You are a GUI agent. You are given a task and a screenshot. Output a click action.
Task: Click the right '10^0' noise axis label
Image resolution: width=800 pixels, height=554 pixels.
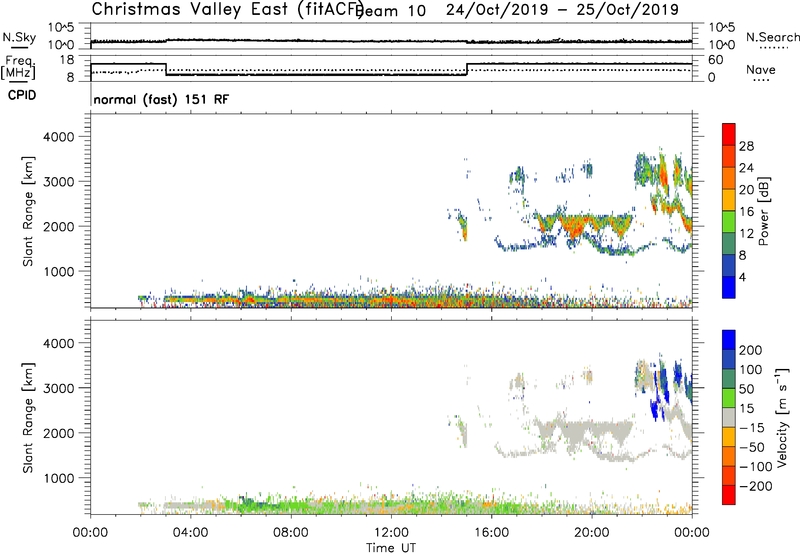pos(721,45)
